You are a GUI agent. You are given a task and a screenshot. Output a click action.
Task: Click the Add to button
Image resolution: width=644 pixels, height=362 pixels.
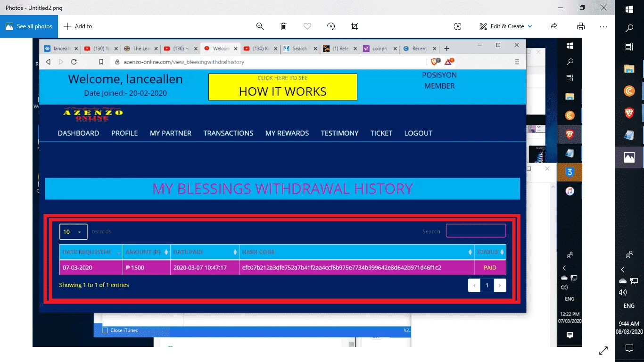point(78,26)
